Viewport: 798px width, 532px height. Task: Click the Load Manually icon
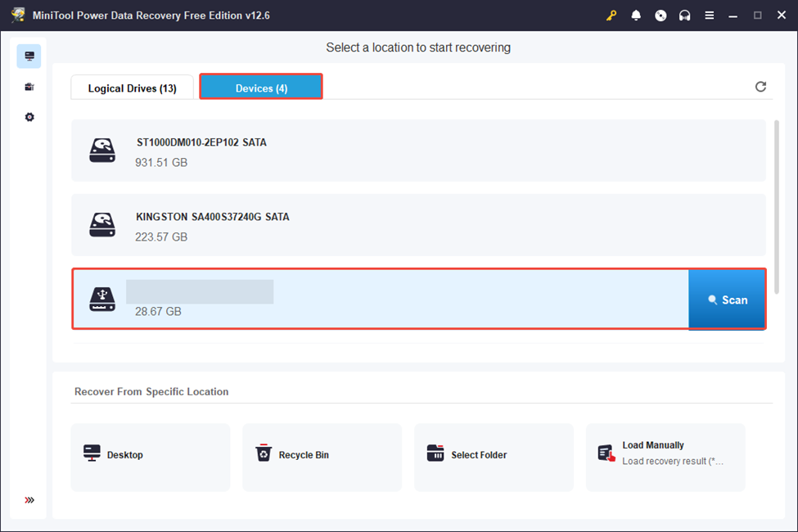point(606,453)
